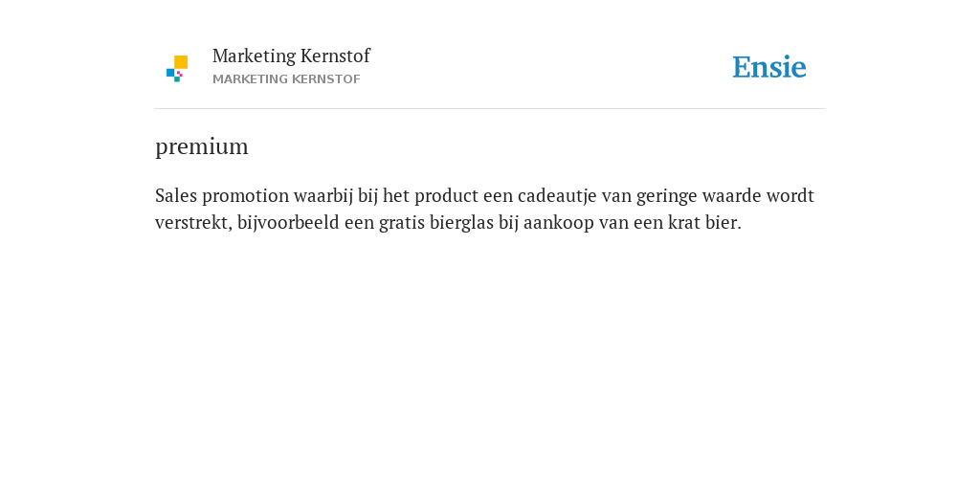
Task: Click the blue square in the logo
Action: tap(170, 73)
